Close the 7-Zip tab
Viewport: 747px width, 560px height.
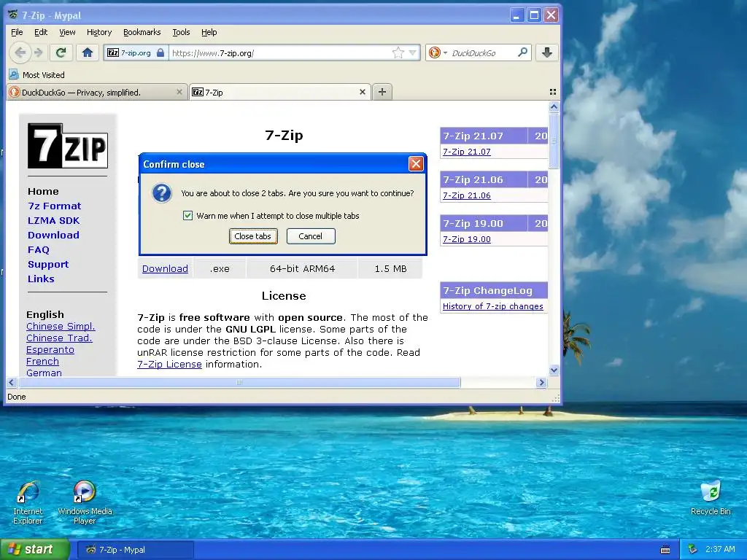pos(363,92)
